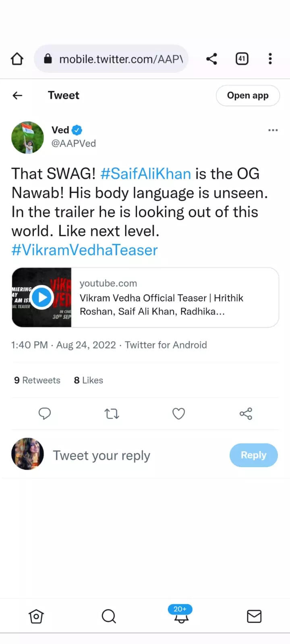This screenshot has height=644, width=290.
Task: Share the tweet using the share icon
Action: click(x=246, y=414)
